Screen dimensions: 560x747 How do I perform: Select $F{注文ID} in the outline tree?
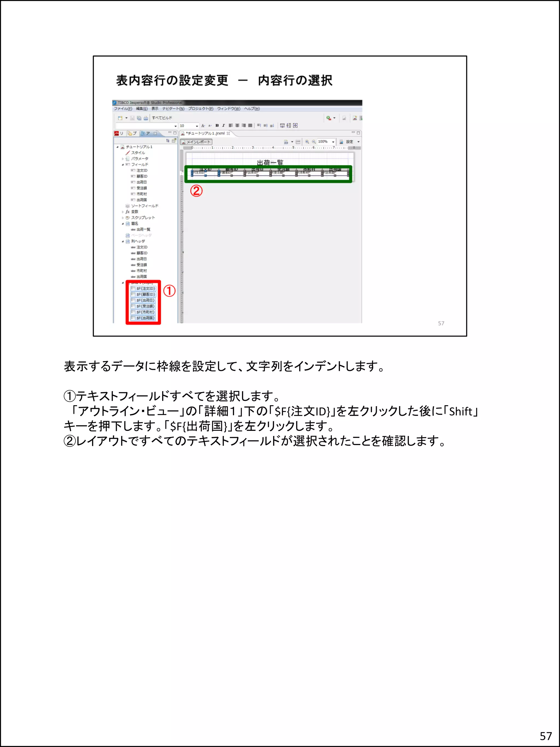click(x=144, y=289)
